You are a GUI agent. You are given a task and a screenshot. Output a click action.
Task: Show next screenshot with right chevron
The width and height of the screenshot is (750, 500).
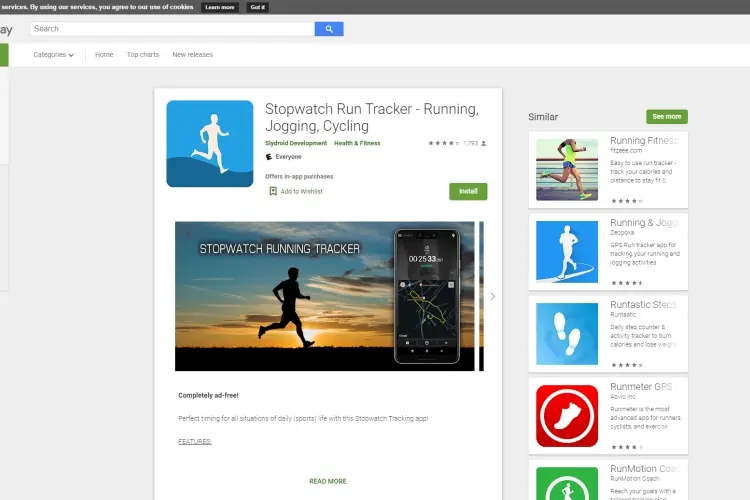[493, 297]
